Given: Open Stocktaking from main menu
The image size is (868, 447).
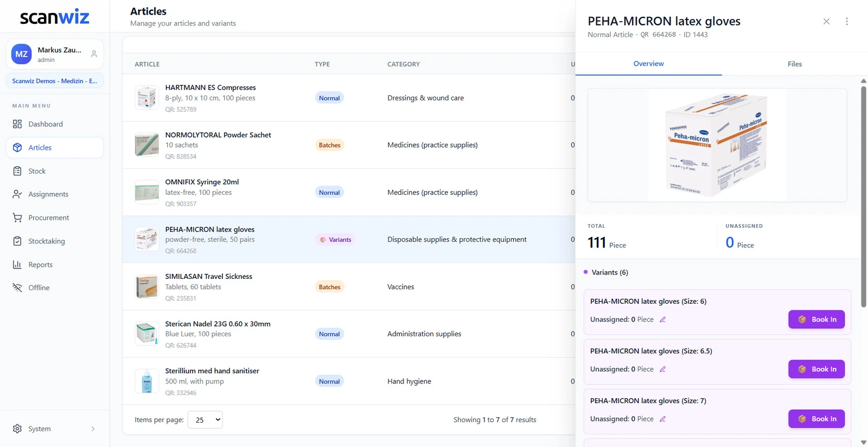Looking at the screenshot, I should coord(55,241).
